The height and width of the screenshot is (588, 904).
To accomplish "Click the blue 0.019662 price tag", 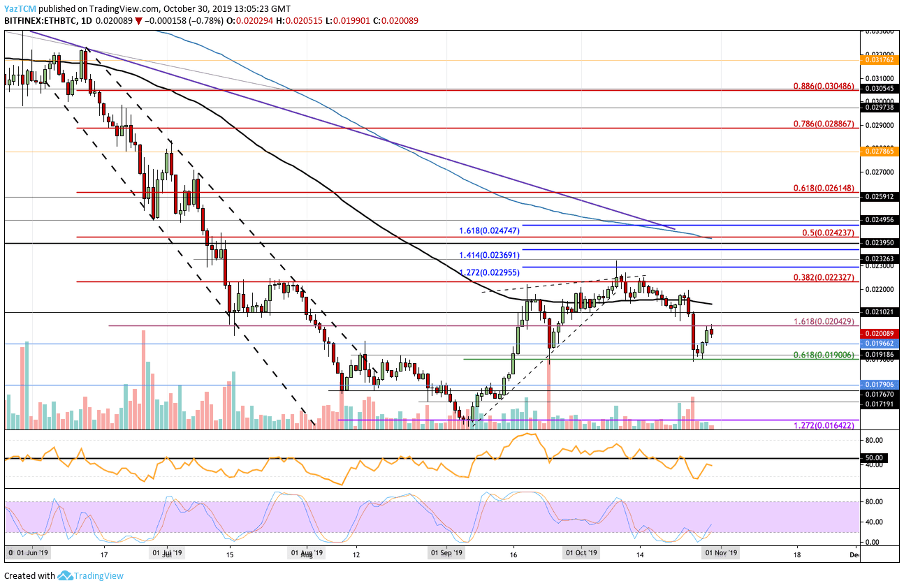I will click(x=880, y=343).
